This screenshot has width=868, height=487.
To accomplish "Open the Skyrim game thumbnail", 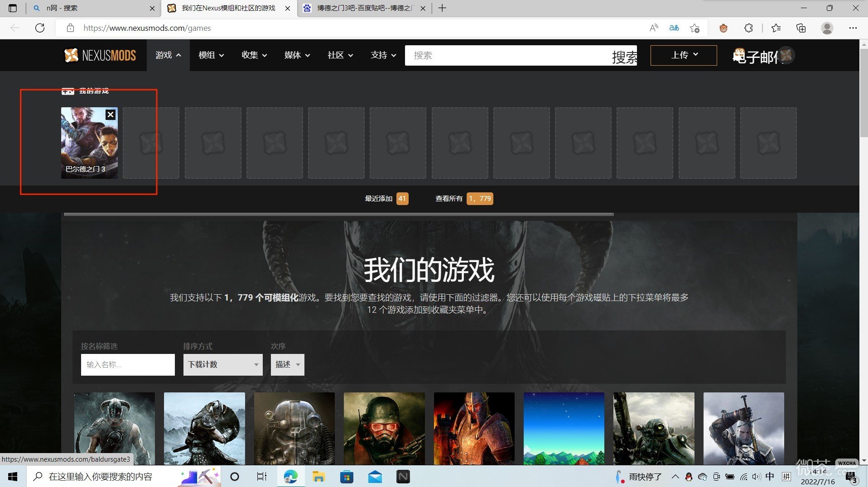I will point(115,429).
